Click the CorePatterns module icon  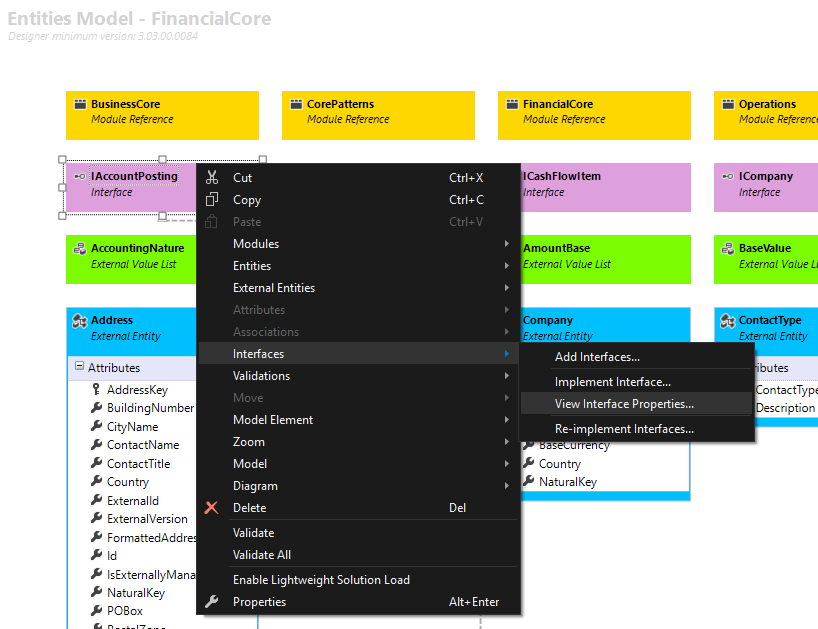pyautogui.click(x=296, y=104)
